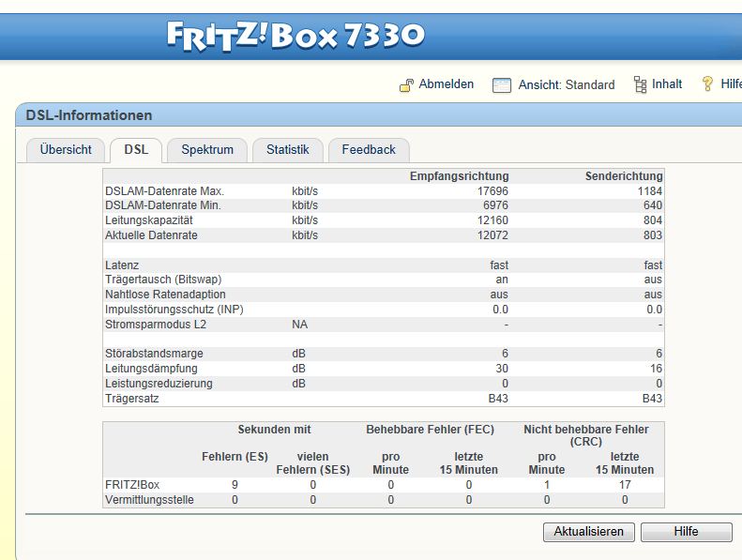Click the Hilfe button at bottom
Viewport: 742px width, 560px height.
point(686,532)
